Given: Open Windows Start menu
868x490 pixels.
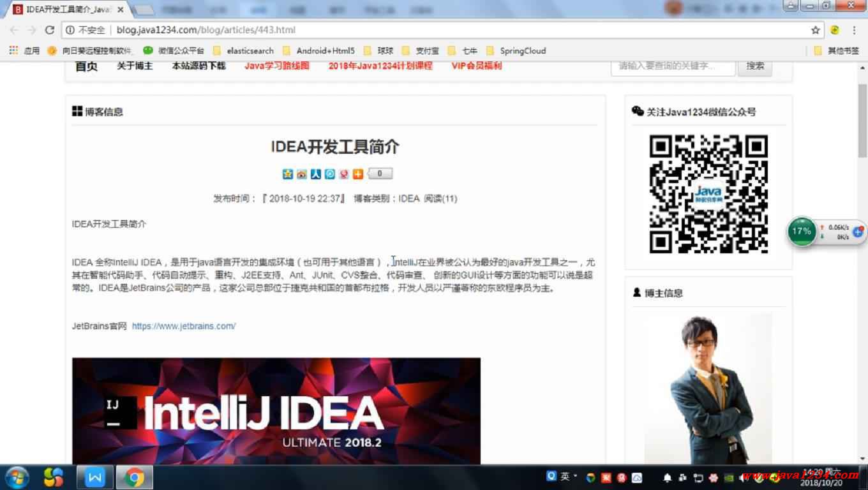Looking at the screenshot, I should 17,477.
